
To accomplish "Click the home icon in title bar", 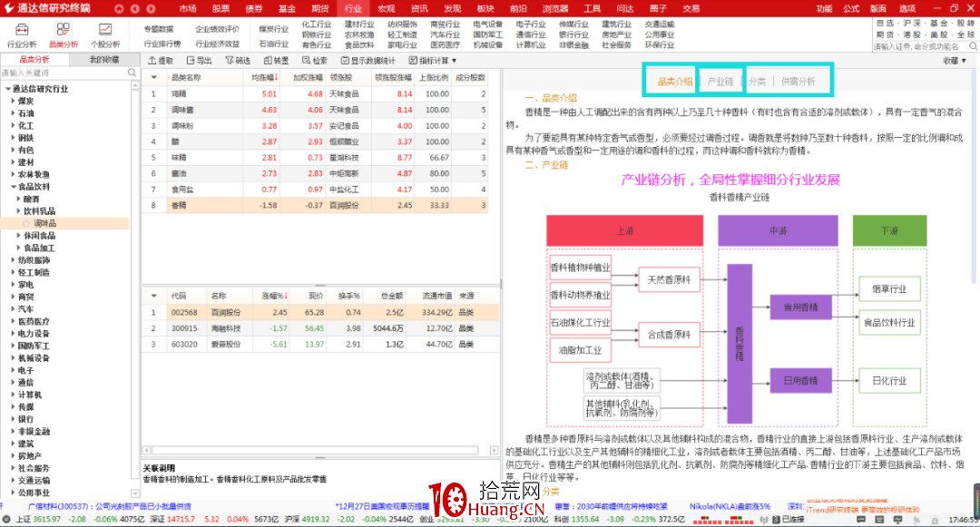I will [119, 9].
